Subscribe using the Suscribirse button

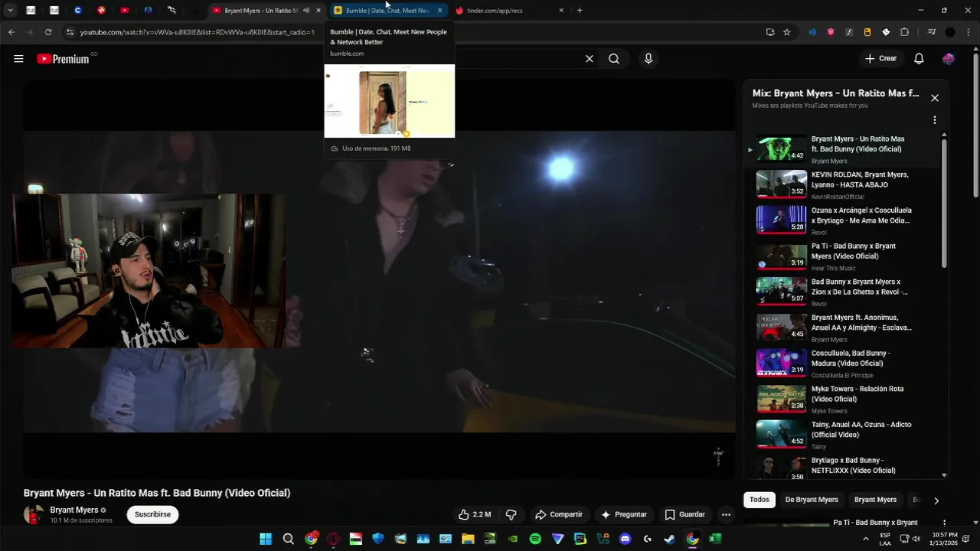tap(152, 514)
